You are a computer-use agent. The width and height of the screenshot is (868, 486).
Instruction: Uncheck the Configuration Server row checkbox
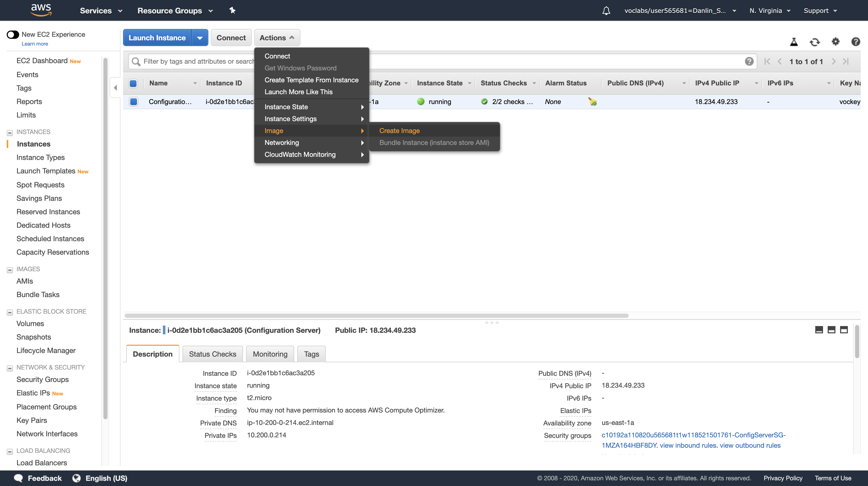click(134, 101)
